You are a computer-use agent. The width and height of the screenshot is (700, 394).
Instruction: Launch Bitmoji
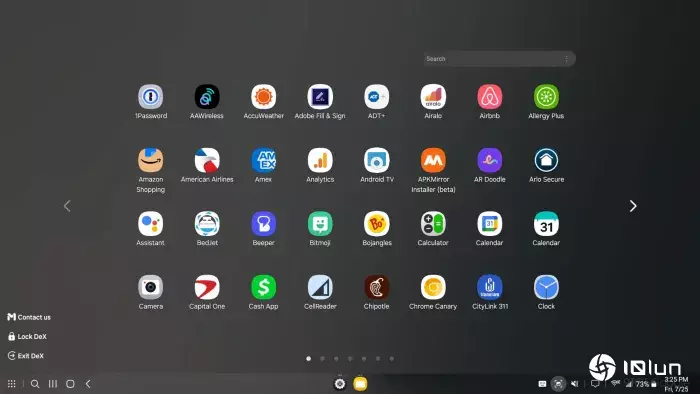tap(320, 224)
